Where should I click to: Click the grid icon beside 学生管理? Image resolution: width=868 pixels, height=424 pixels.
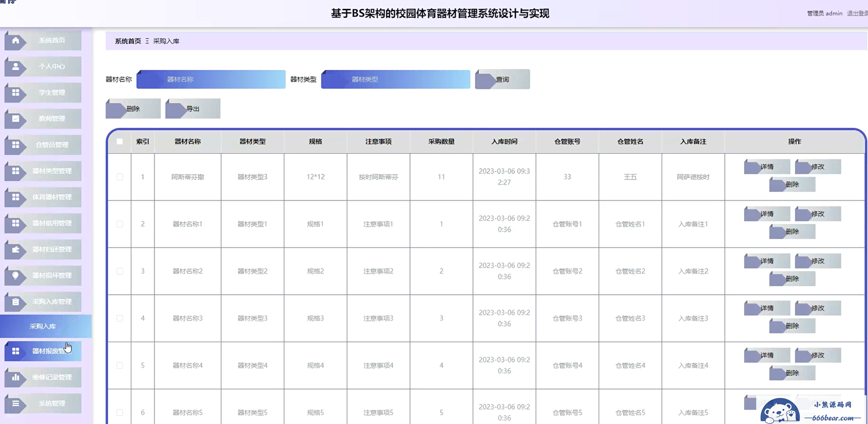tap(16, 92)
